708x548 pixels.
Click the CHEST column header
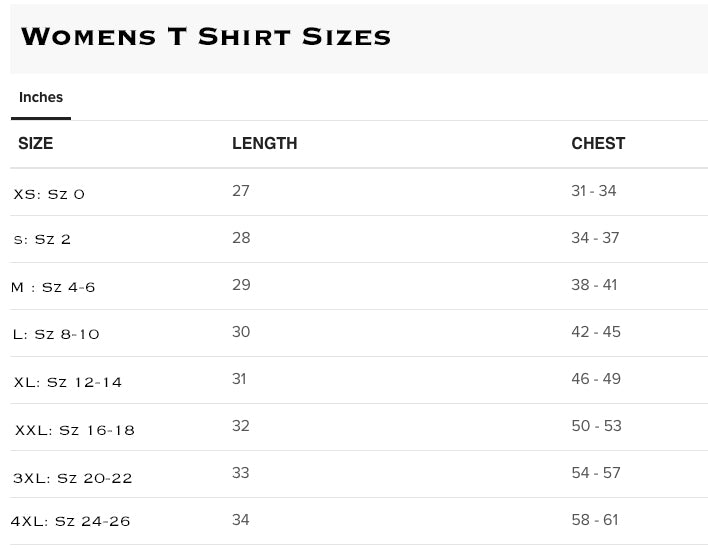[x=598, y=144]
